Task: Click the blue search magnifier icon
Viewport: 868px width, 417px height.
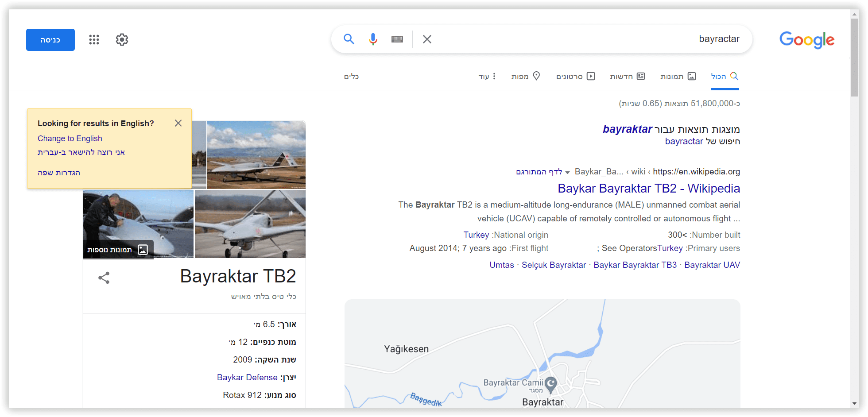Action: click(349, 39)
